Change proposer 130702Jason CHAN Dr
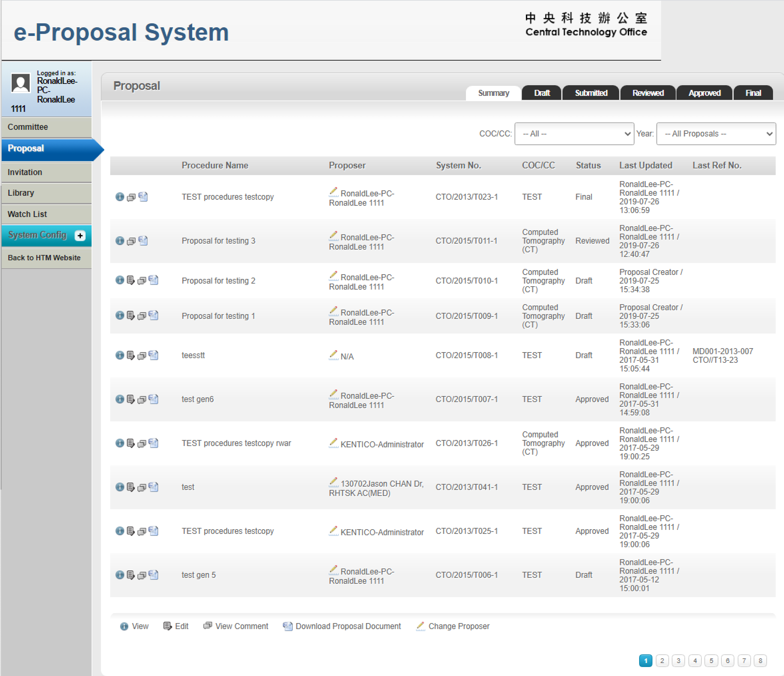Screen dimensions: 784x676 333,482
